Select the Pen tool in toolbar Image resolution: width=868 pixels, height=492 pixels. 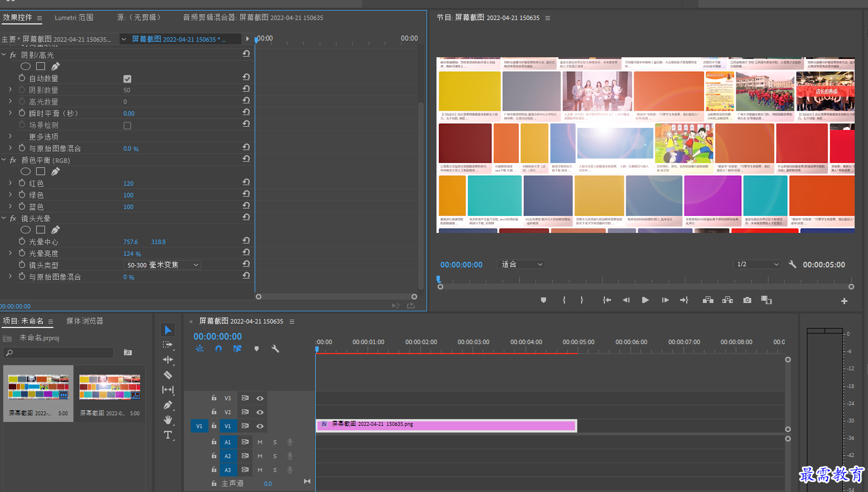[168, 405]
